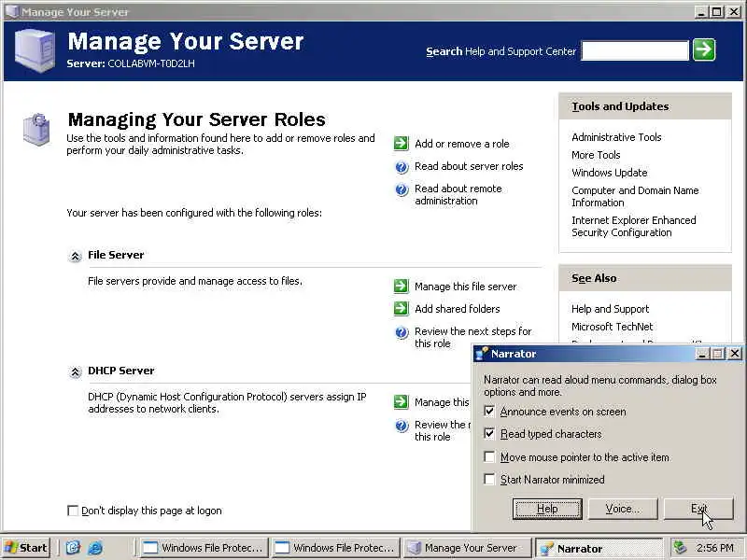Click the help icon beside Read about server roles
Image resolution: width=747 pixels, height=560 pixels.
point(402,167)
